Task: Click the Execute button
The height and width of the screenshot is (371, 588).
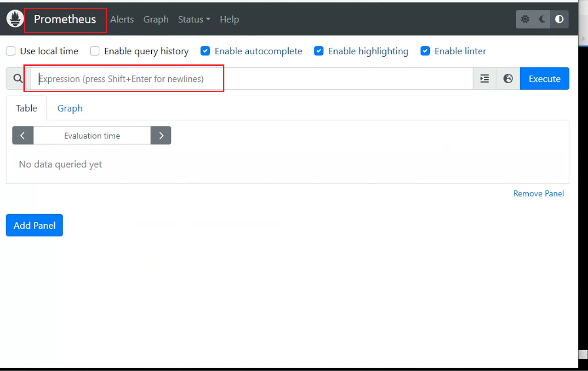Action: click(544, 79)
